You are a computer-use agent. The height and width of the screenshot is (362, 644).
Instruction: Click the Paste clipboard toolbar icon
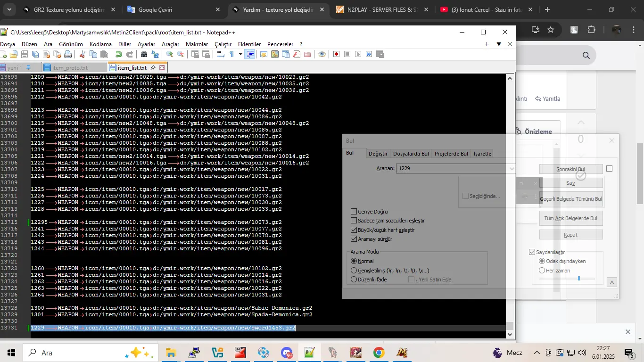pyautogui.click(x=105, y=54)
